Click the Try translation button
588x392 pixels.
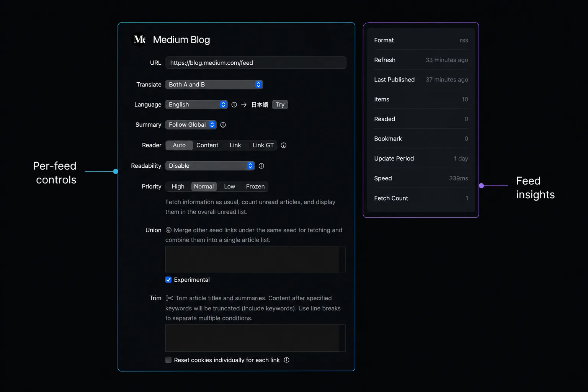(280, 105)
